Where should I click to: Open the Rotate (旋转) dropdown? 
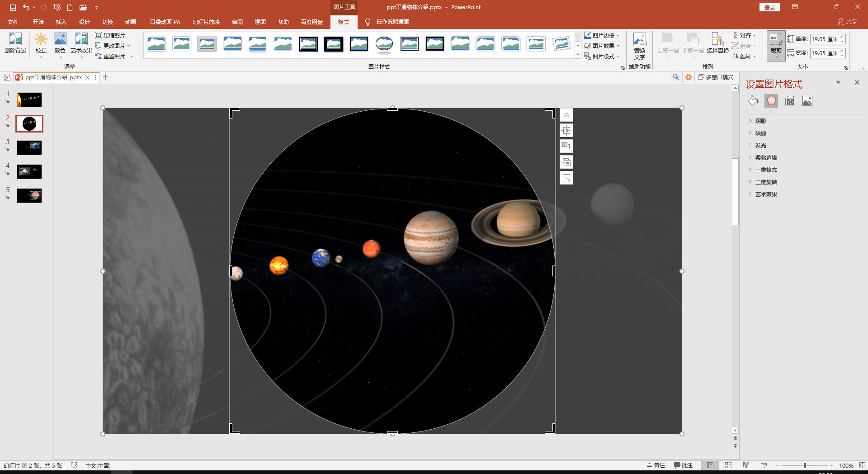[744, 56]
